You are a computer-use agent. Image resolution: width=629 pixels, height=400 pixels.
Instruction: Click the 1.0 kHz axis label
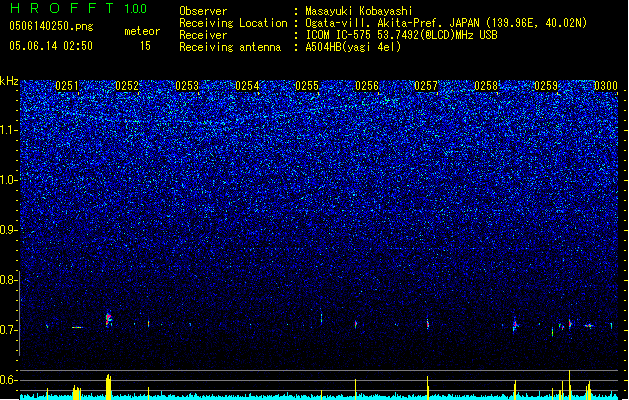[9, 180]
